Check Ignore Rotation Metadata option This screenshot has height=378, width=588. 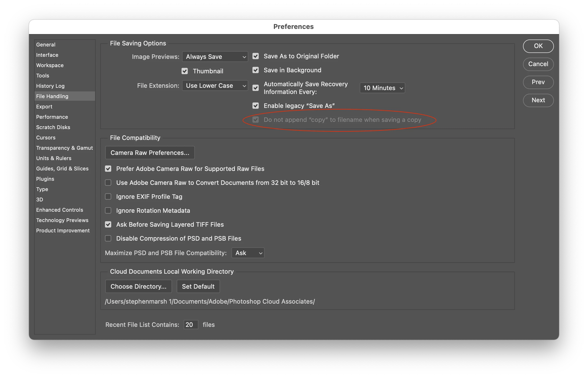tap(108, 211)
